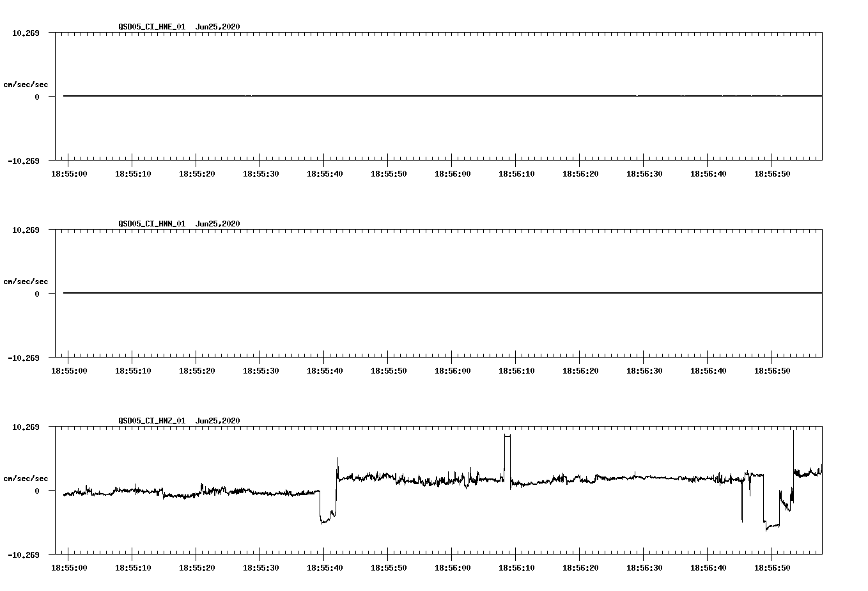This screenshot has height=591, width=868.
Task: Click 18:55:50 time label under HNE plot
Action: click(x=389, y=174)
